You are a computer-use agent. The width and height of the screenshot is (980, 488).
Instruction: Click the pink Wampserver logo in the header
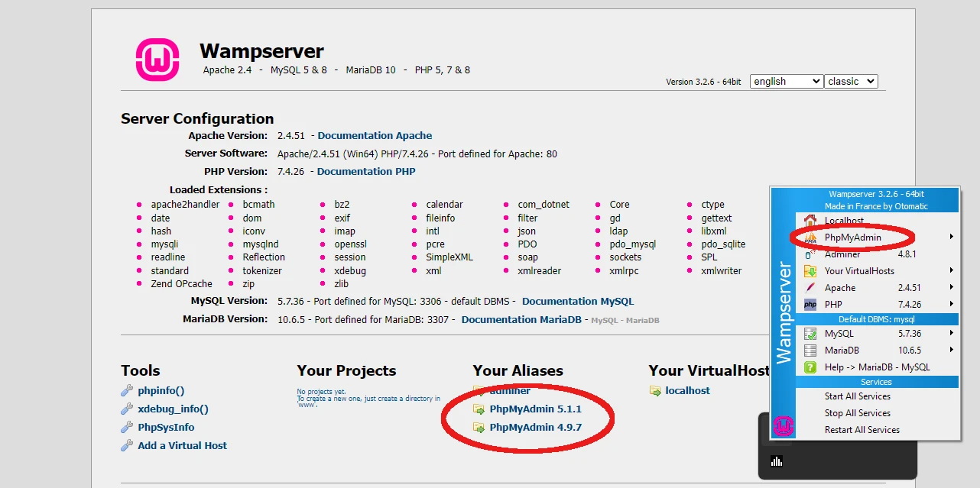(x=157, y=60)
